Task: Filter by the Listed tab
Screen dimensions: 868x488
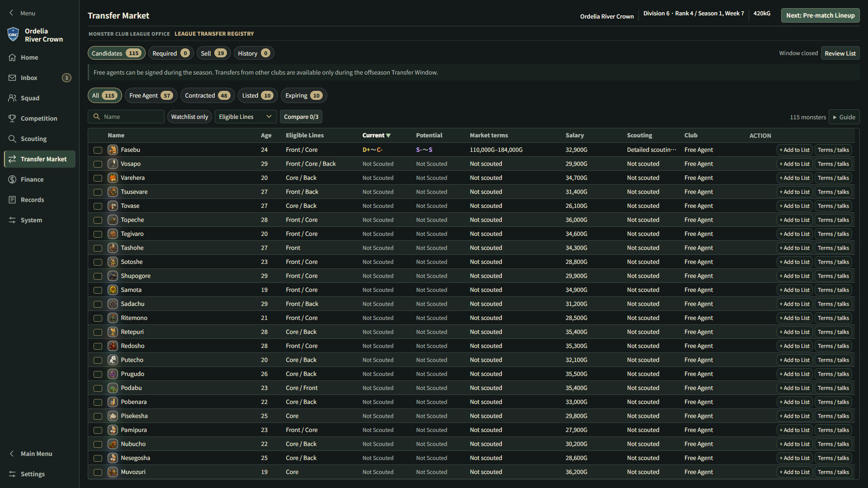Action: [x=258, y=95]
